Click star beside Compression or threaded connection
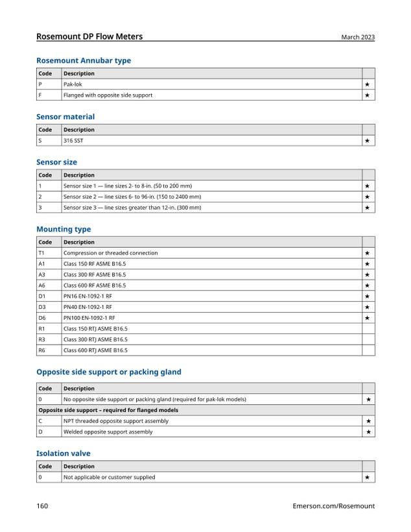 [x=368, y=253]
